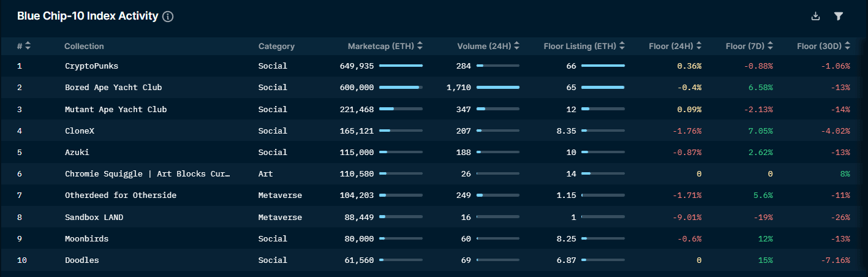Click the -19% seven-day floor value

[x=763, y=217]
